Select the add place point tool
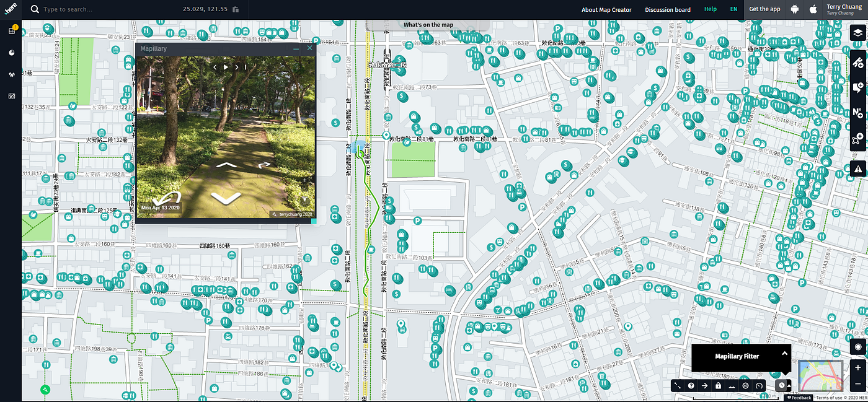 [x=858, y=138]
